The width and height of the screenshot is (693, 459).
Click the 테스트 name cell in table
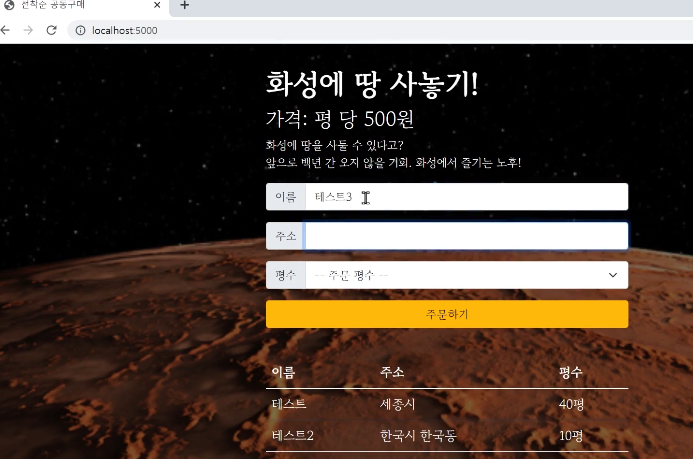click(x=289, y=404)
